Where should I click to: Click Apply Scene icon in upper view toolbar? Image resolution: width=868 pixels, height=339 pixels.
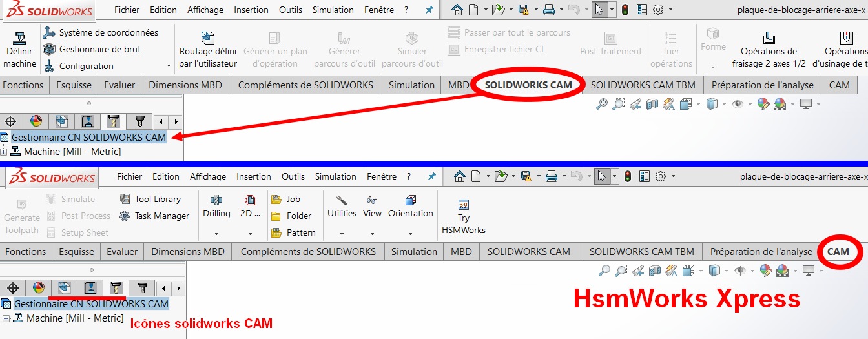(780, 104)
